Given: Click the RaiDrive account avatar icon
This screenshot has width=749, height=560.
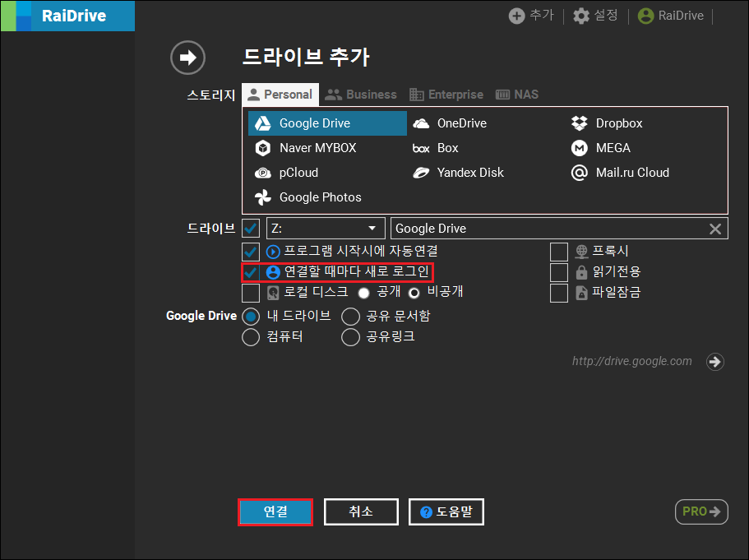Looking at the screenshot, I should coord(646,16).
